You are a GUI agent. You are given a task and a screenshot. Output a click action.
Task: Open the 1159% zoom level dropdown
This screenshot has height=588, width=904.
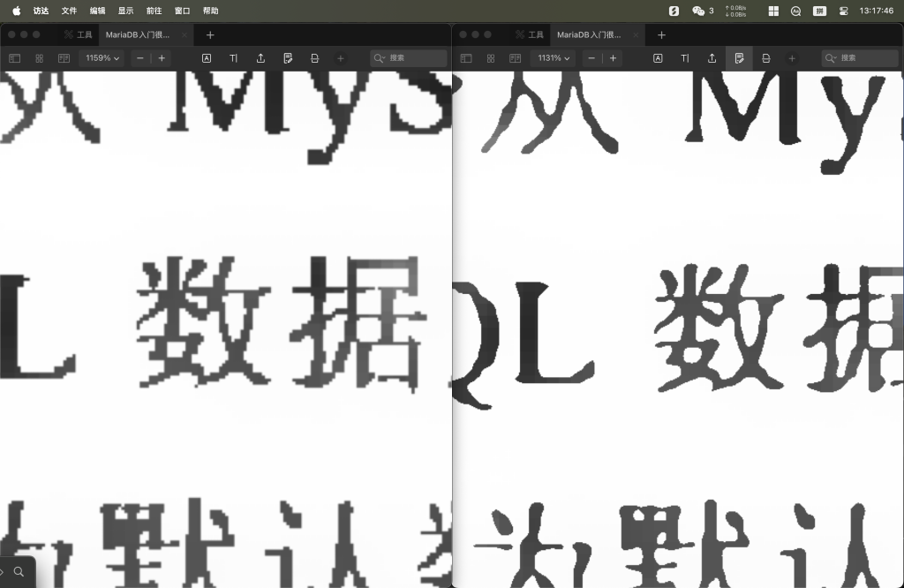click(x=102, y=58)
